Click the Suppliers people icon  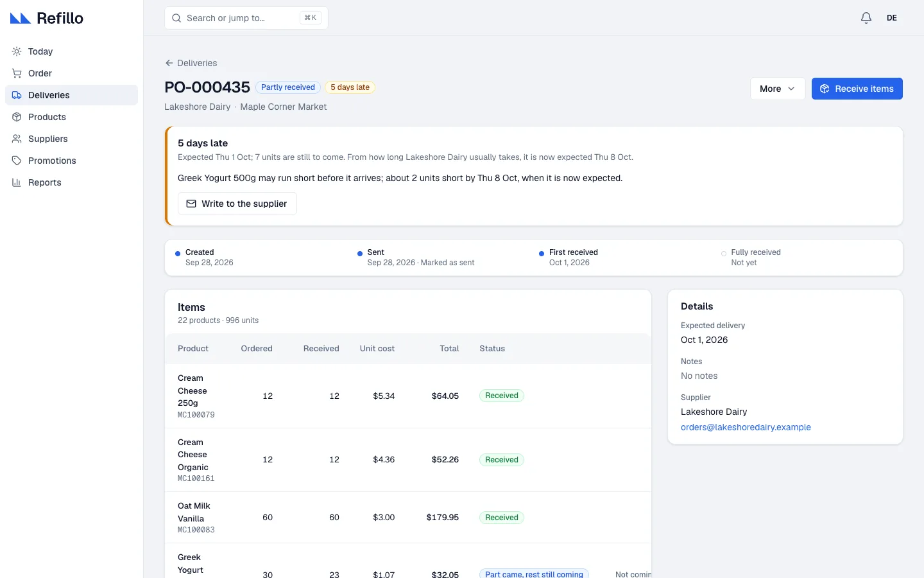[17, 139]
